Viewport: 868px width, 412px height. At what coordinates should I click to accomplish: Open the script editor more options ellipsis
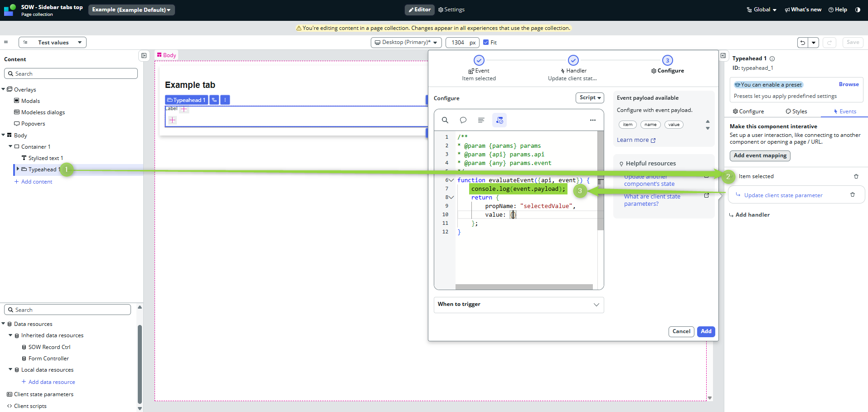[x=592, y=120]
